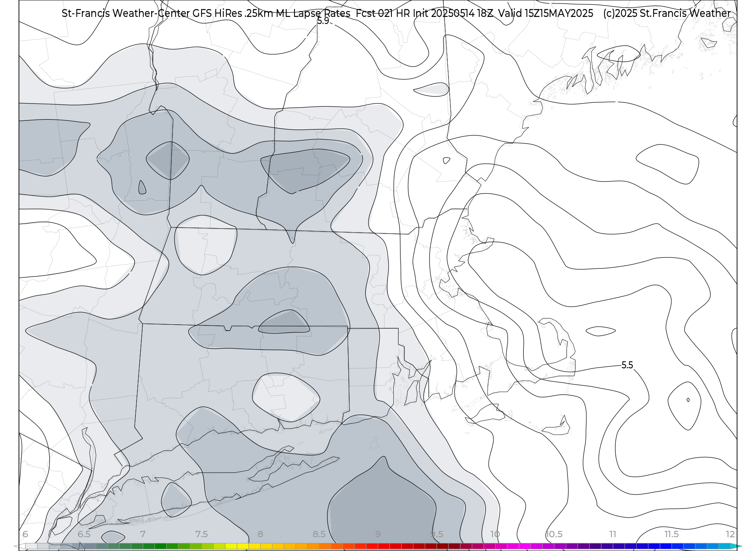This screenshot has height=551, width=756.
Task: Click the light gray left arrow of colorbar
Action: (19, 546)
